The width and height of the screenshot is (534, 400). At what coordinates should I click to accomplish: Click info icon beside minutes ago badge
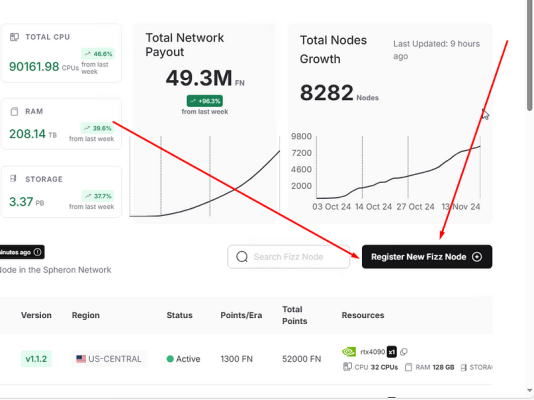(37, 252)
